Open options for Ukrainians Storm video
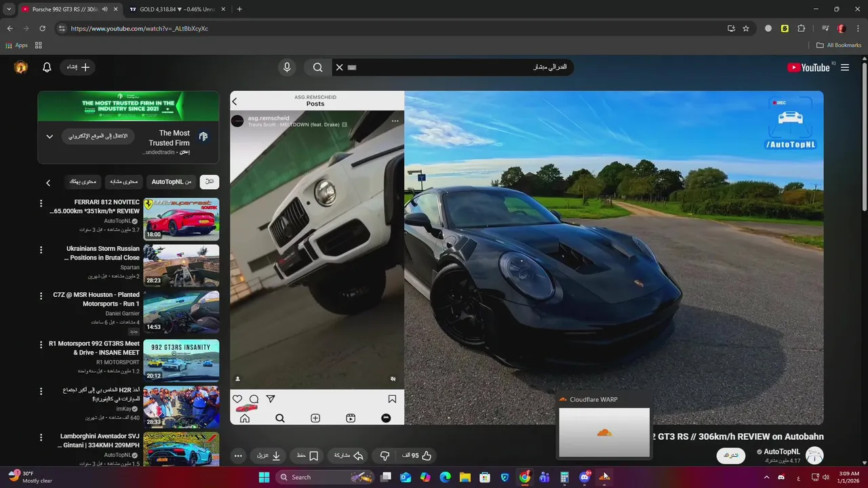868x488 pixels. [x=41, y=249]
